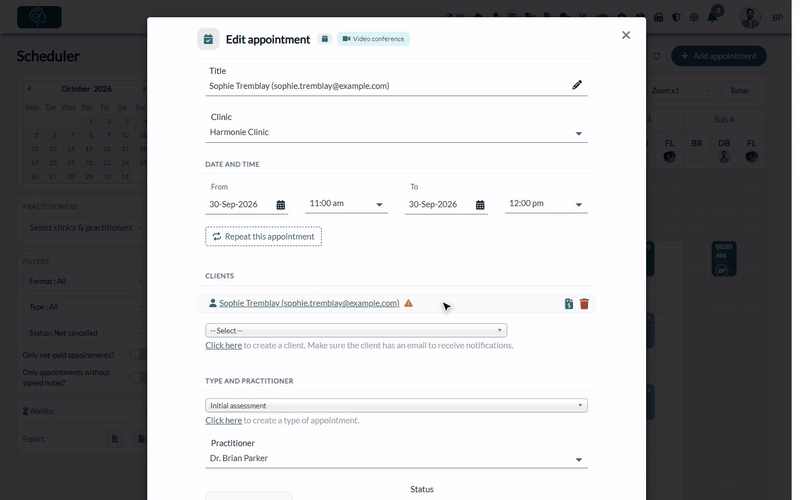Image resolution: width=800 pixels, height=500 pixels.
Task: Click the globe language icon in top bar
Action: (x=694, y=17)
